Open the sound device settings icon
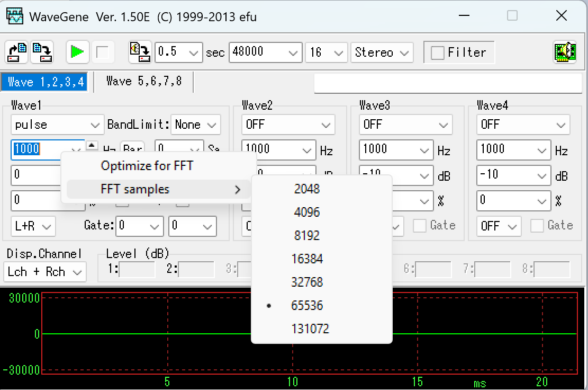588x390 pixels. [x=565, y=52]
